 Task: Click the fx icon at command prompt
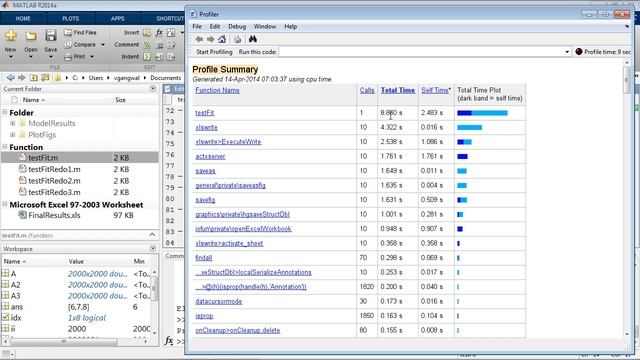pos(169,340)
